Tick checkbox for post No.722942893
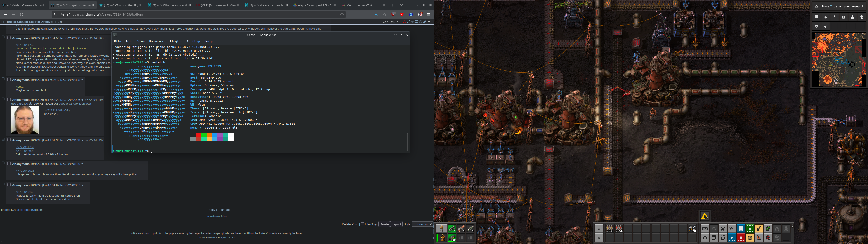The height and width of the screenshot is (244, 868). pos(9,80)
